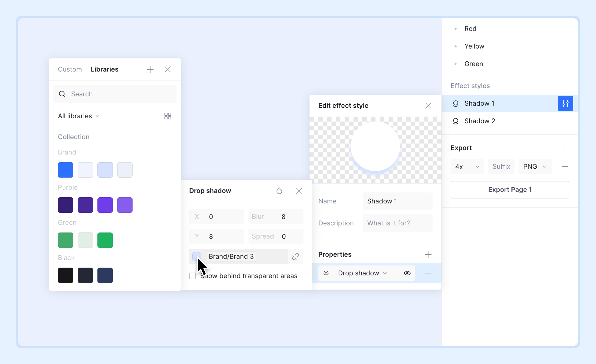Viewport: 596px width, 364px height.
Task: Pick the vivid violet Purple swatch
Action: 105,205
